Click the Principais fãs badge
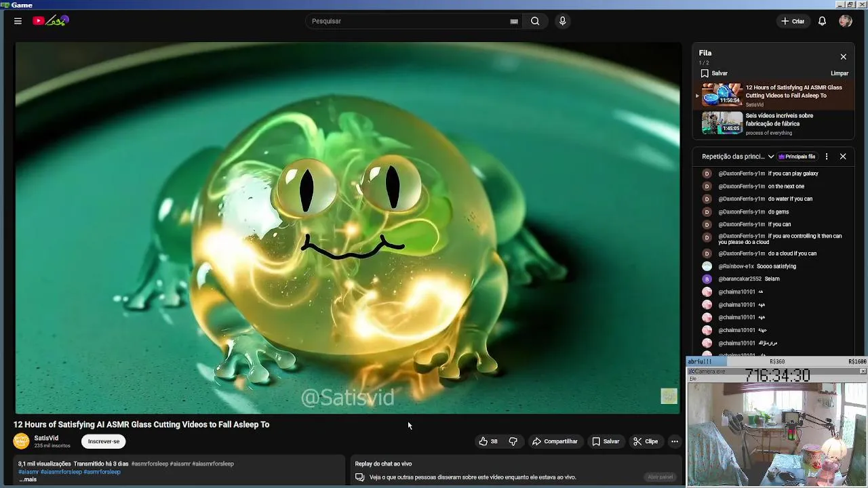Screen dimensions: 868x488 [x=797, y=157]
